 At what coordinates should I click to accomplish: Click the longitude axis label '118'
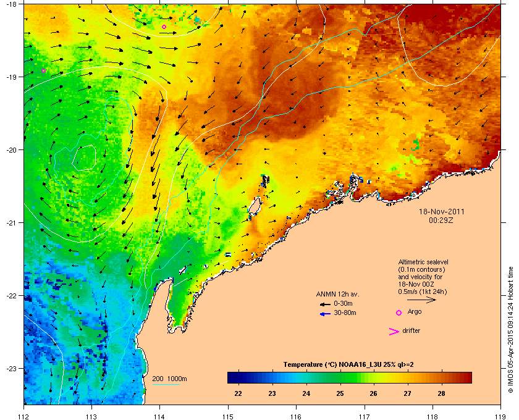[x=432, y=416]
